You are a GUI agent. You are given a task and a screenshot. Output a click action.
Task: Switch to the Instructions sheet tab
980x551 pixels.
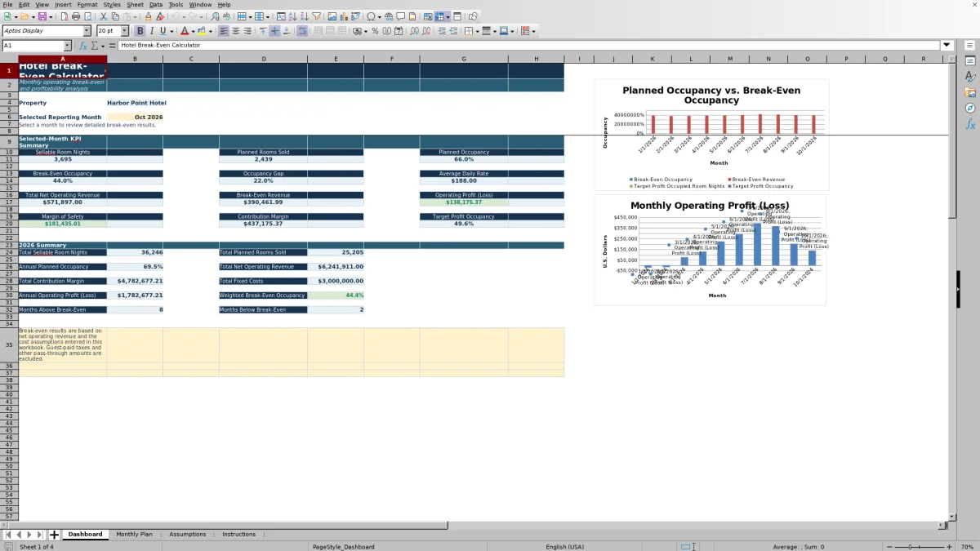[x=238, y=535]
